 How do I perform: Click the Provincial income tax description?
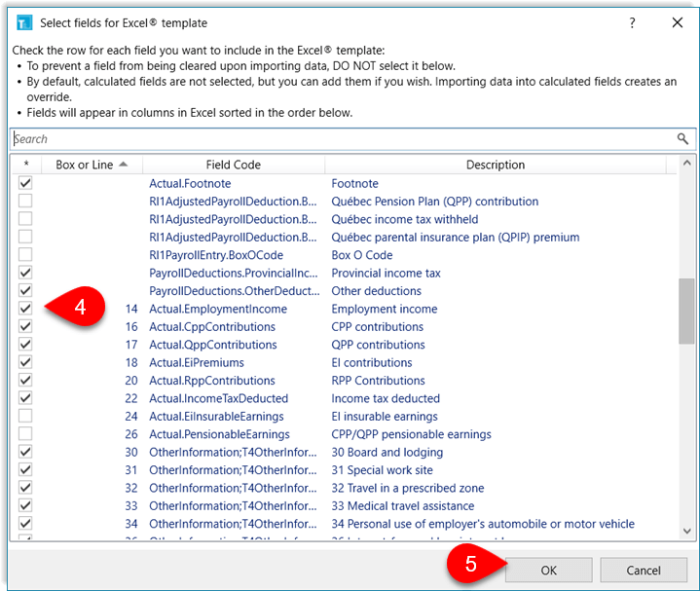point(386,273)
